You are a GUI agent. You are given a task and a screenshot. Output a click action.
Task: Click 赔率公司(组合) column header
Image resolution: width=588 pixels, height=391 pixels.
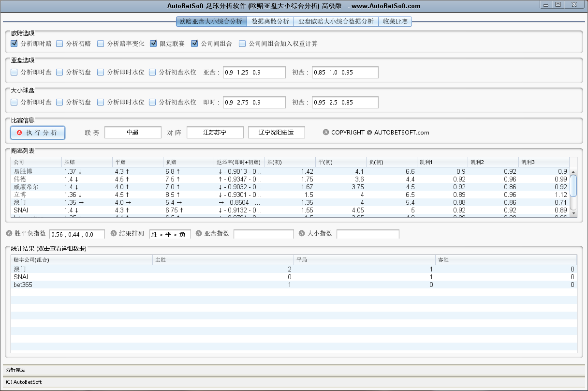pyautogui.click(x=82, y=260)
